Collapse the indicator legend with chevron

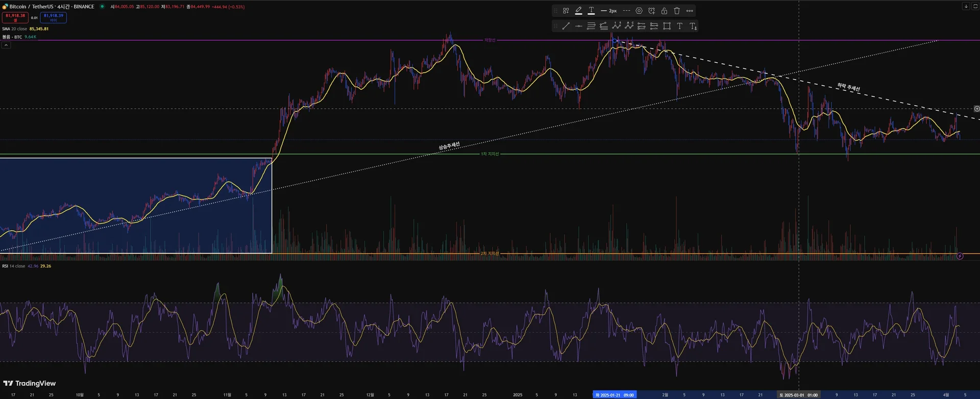[x=6, y=45]
